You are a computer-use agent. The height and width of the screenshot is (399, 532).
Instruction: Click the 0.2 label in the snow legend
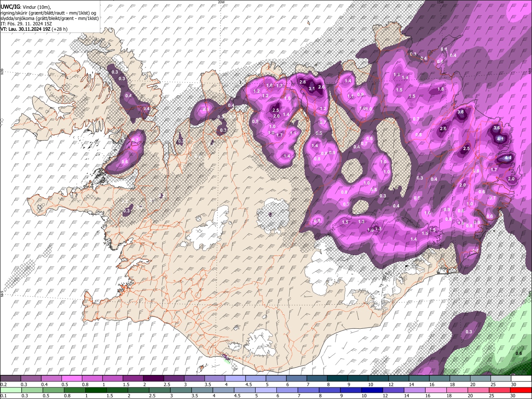click(3, 384)
